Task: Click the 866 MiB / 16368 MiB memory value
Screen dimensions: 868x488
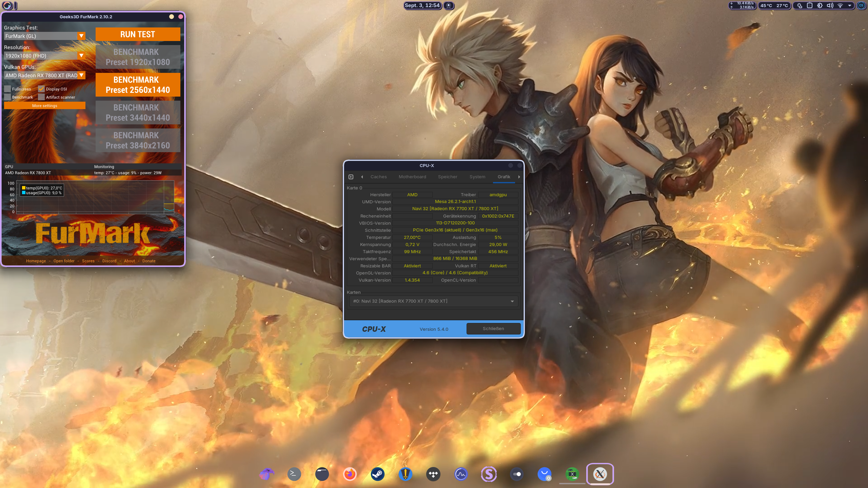Action: [x=455, y=259]
